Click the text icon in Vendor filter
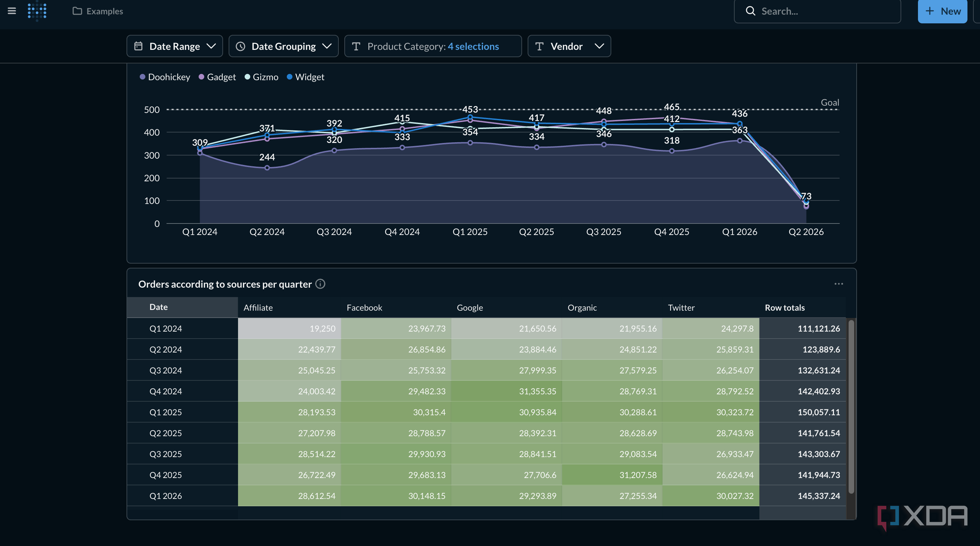Image resolution: width=980 pixels, height=546 pixels. point(539,46)
